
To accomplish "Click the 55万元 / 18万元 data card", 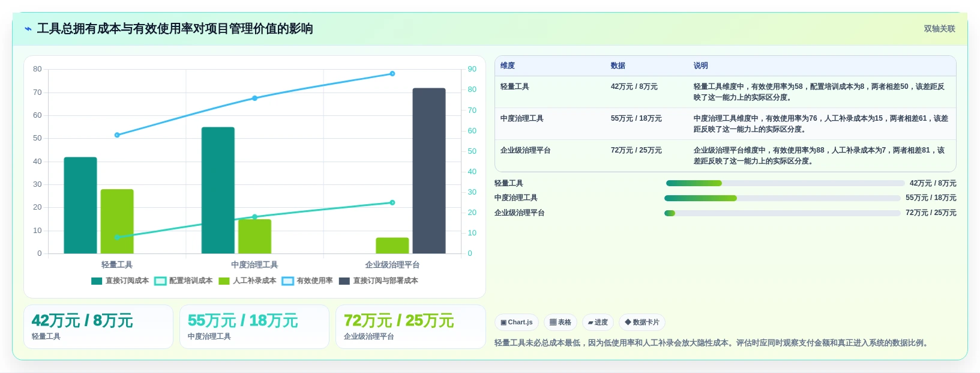I will coord(254,327).
